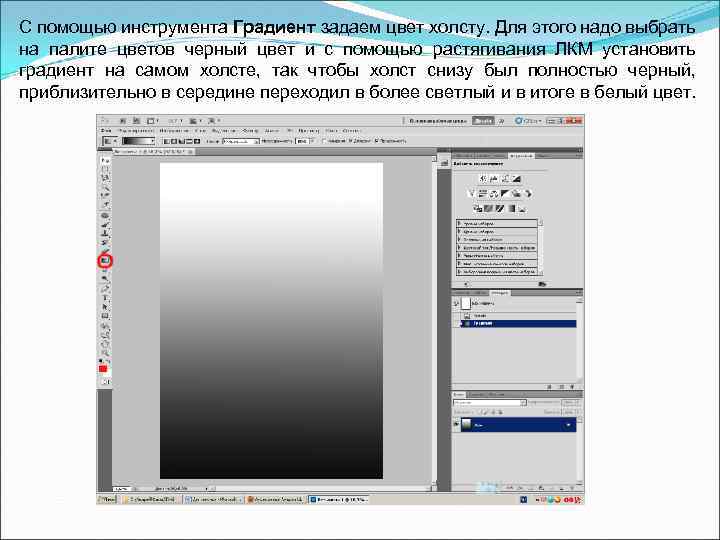Image resolution: width=720 pixels, height=540 pixels.
Task: Add a Threshold adjustment
Action: tap(500, 208)
